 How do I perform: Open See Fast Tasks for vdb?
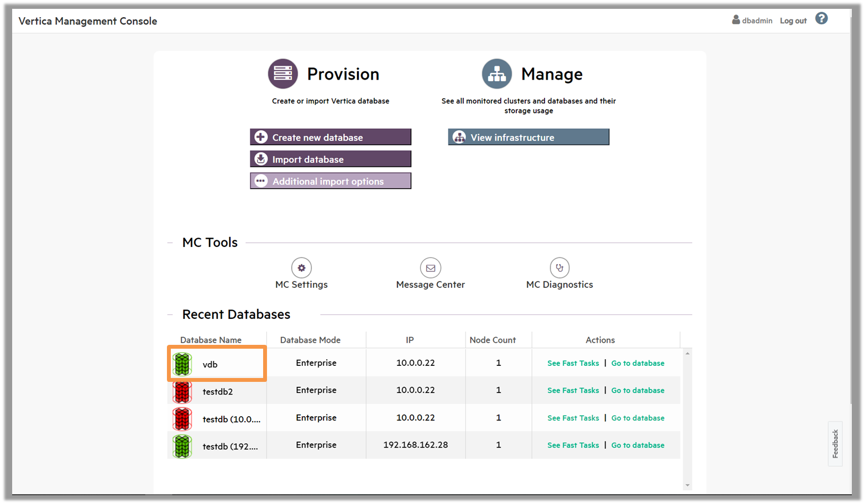[573, 363]
